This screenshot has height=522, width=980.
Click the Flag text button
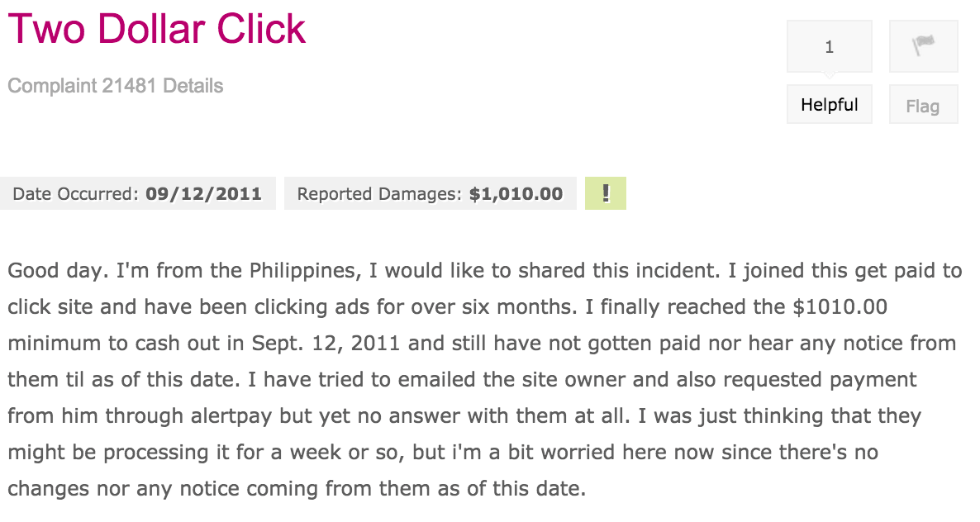click(923, 106)
